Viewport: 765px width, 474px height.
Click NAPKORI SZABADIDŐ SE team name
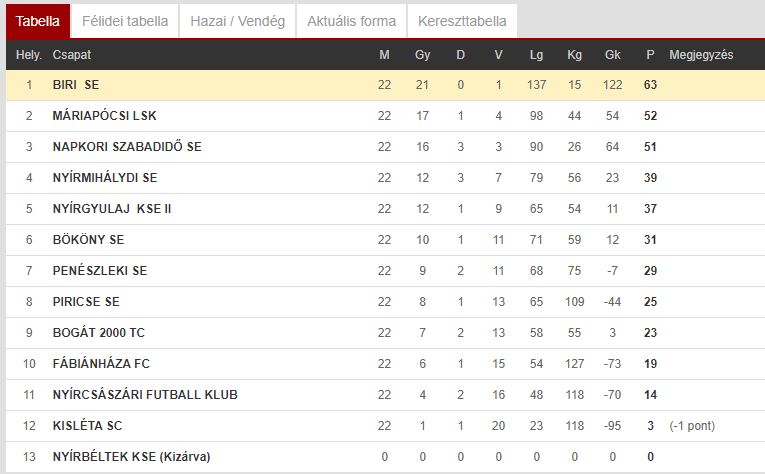(x=127, y=146)
